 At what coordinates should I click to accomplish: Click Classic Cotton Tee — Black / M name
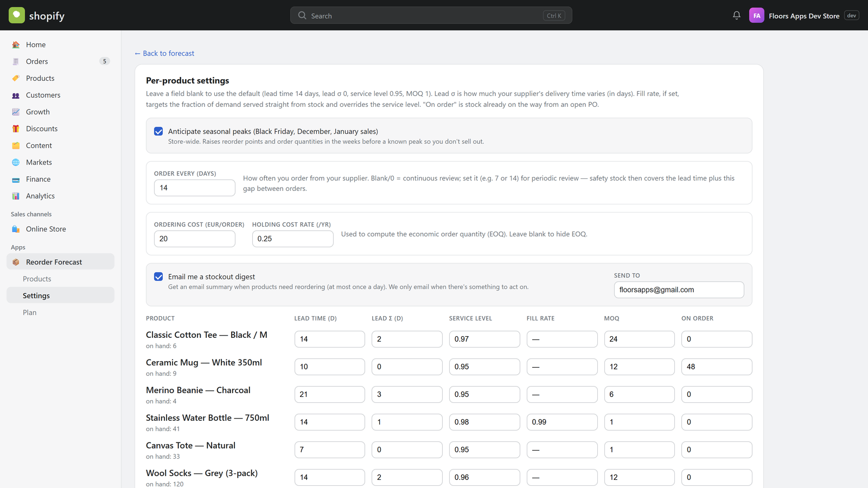207,335
